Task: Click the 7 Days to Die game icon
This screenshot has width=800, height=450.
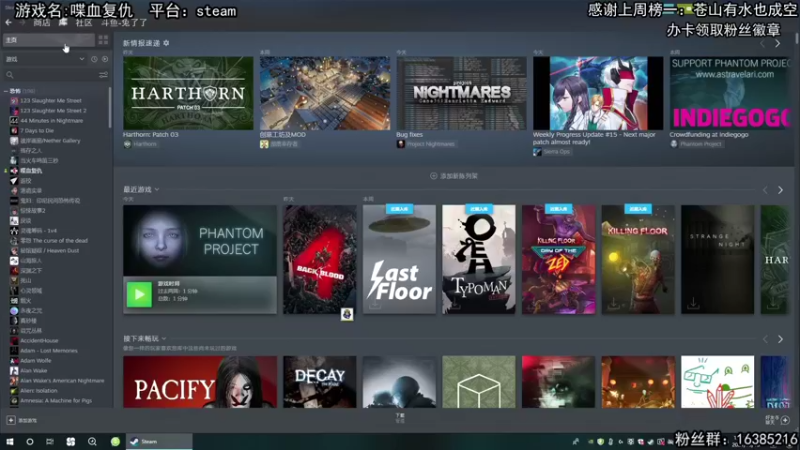Action: (14, 131)
